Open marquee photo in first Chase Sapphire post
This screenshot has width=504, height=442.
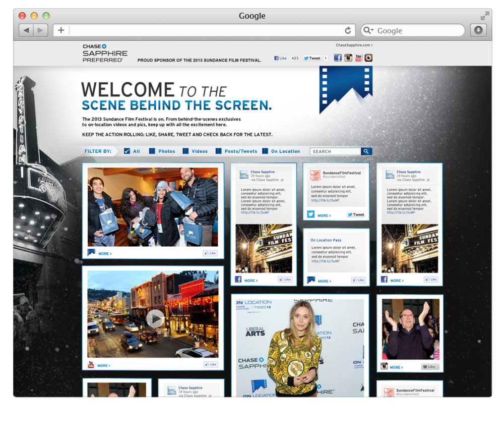[264, 248]
